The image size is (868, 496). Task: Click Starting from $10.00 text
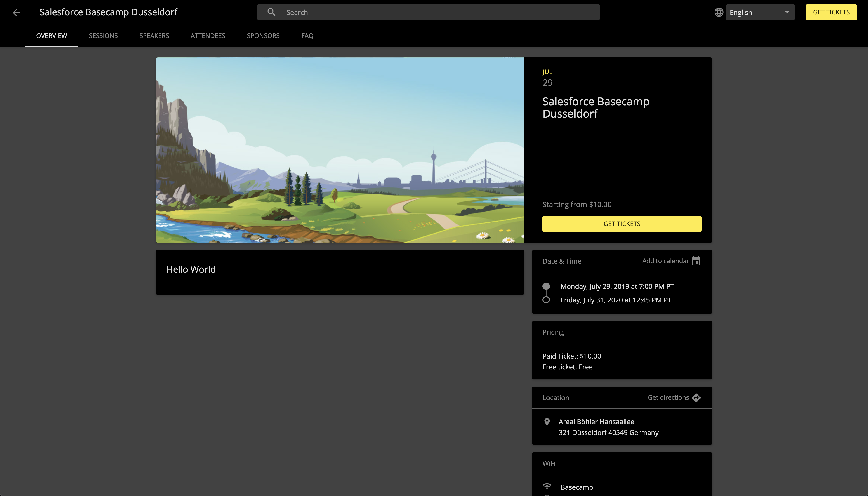coord(576,204)
